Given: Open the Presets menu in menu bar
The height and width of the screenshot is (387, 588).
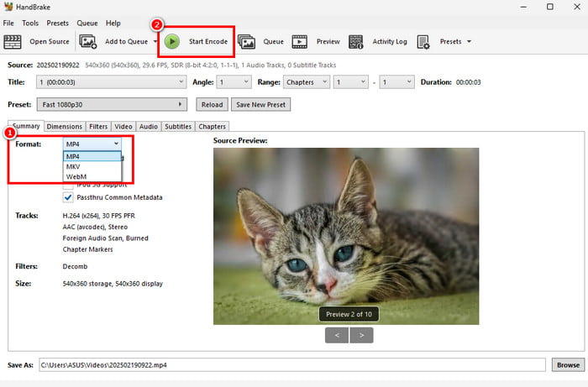Looking at the screenshot, I should [x=57, y=24].
